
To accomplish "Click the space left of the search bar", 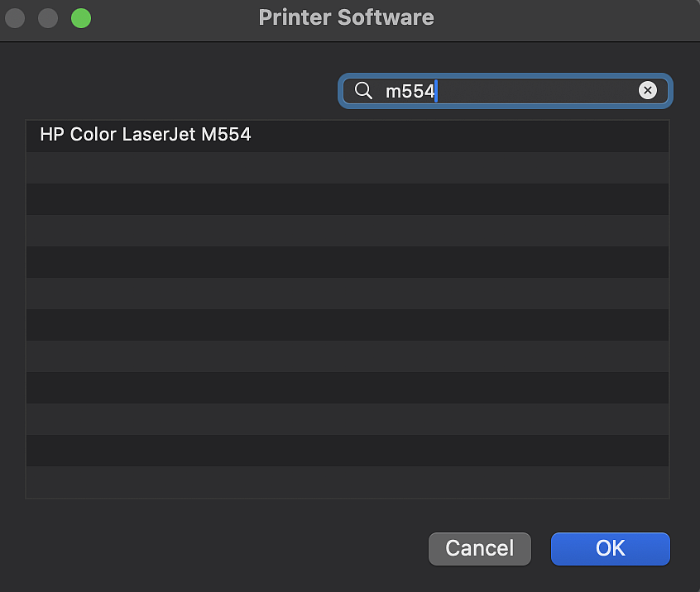I will [x=165, y=90].
